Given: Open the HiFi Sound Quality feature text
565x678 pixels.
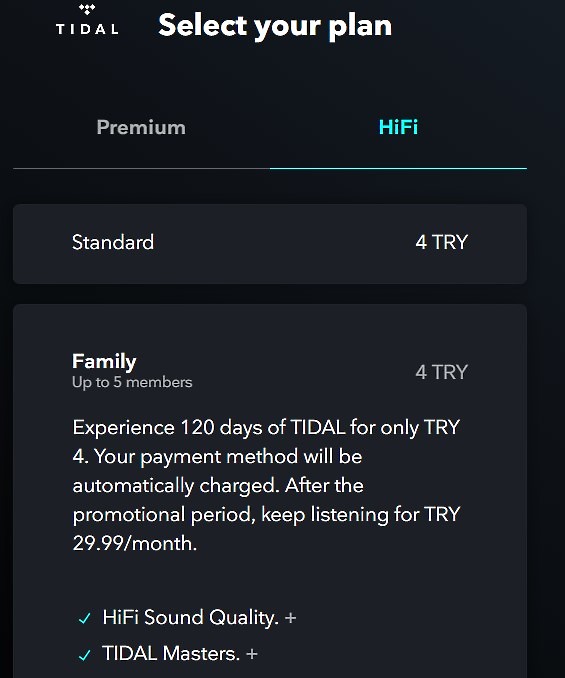Looking at the screenshot, I should [x=190, y=617].
